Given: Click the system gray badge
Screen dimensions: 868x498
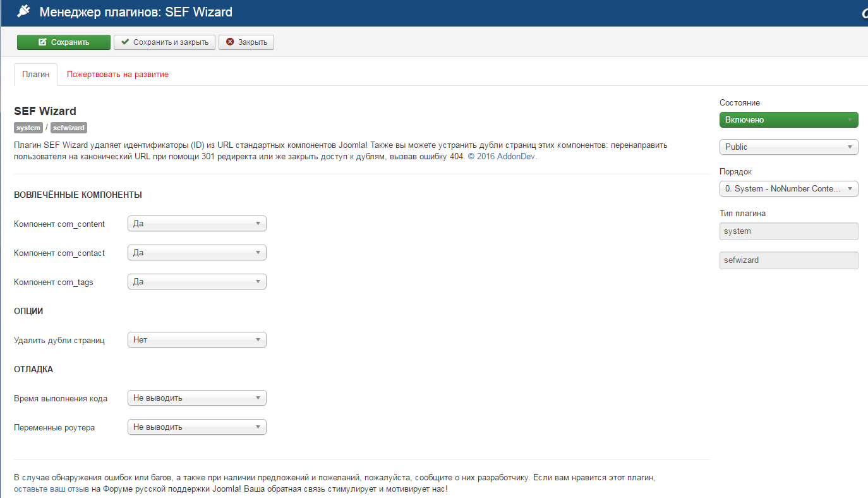Looking at the screenshot, I should pyautogui.click(x=28, y=128).
